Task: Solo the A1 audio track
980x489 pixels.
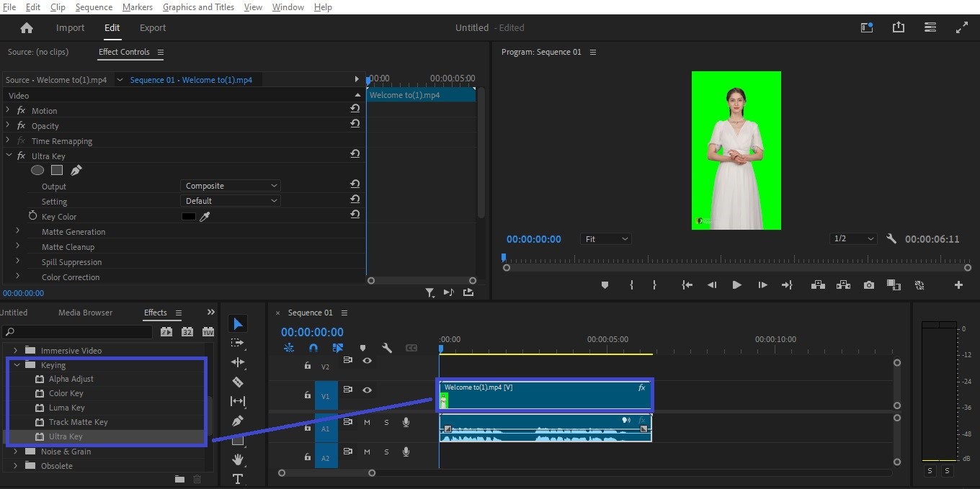Action: pos(386,422)
